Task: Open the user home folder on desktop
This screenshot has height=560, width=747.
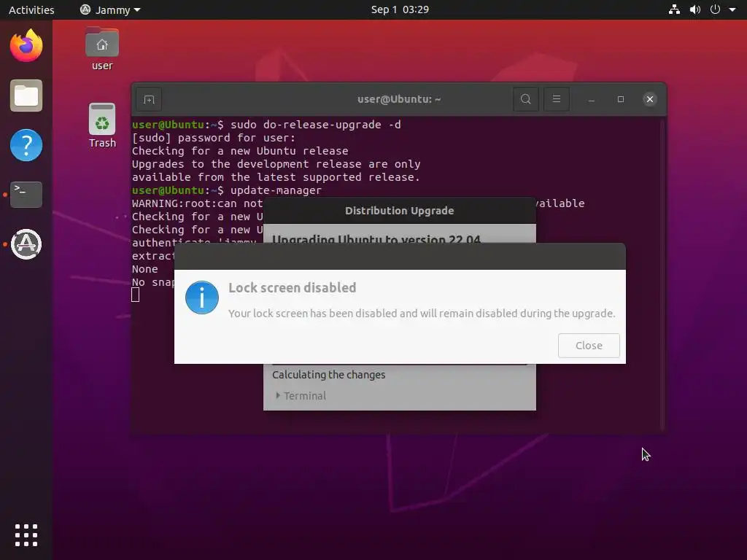Action: (x=102, y=50)
